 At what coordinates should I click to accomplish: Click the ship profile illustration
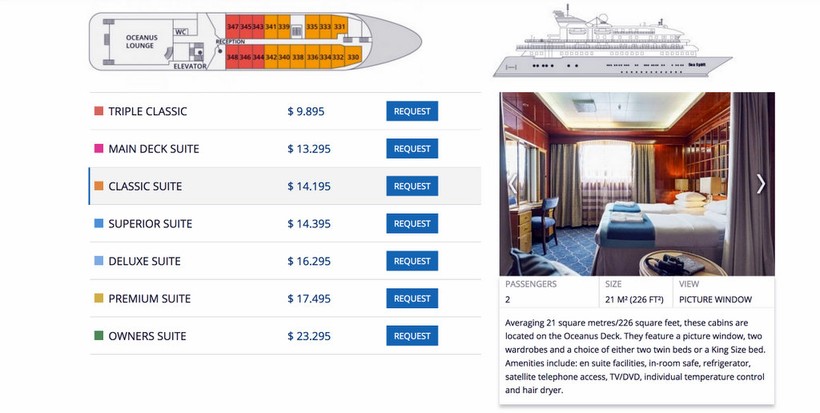(612, 42)
